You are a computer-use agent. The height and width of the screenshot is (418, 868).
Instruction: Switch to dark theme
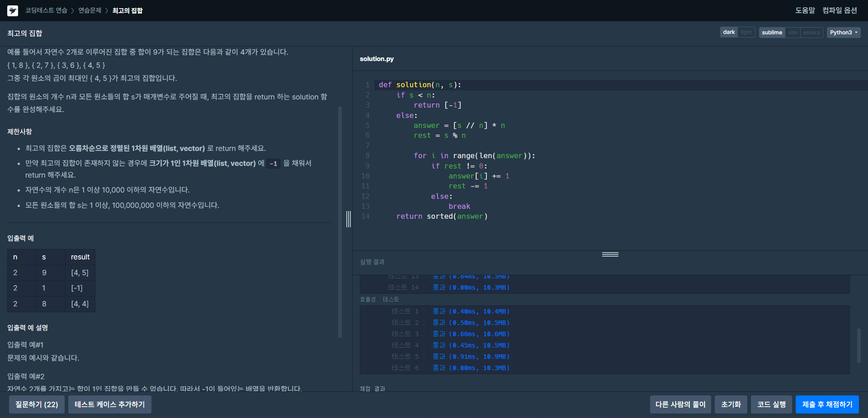click(x=729, y=32)
